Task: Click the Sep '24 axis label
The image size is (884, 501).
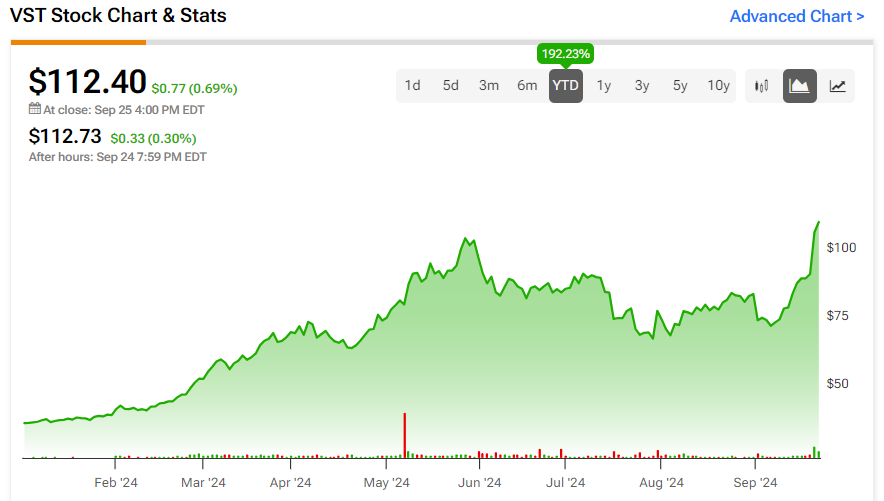Action: 755,483
